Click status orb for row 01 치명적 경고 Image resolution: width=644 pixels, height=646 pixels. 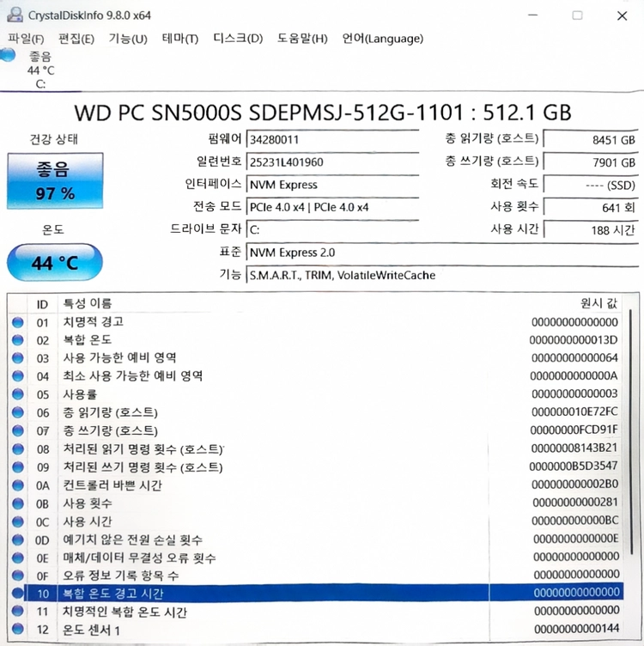18,322
